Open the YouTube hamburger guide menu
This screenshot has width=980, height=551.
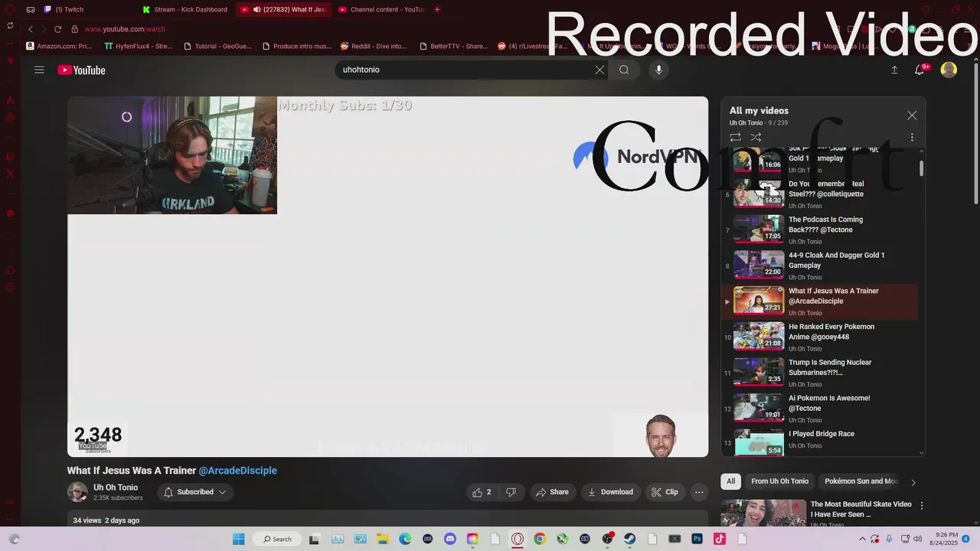click(x=39, y=70)
